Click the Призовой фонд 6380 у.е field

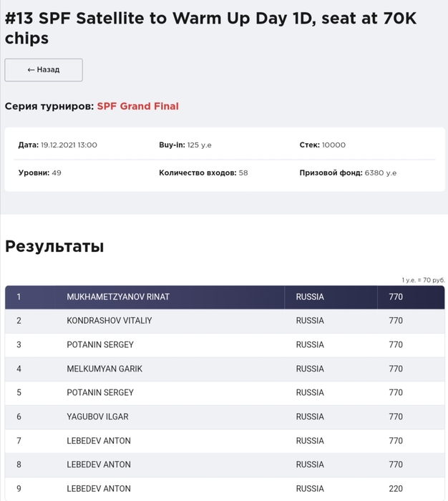tap(348, 173)
